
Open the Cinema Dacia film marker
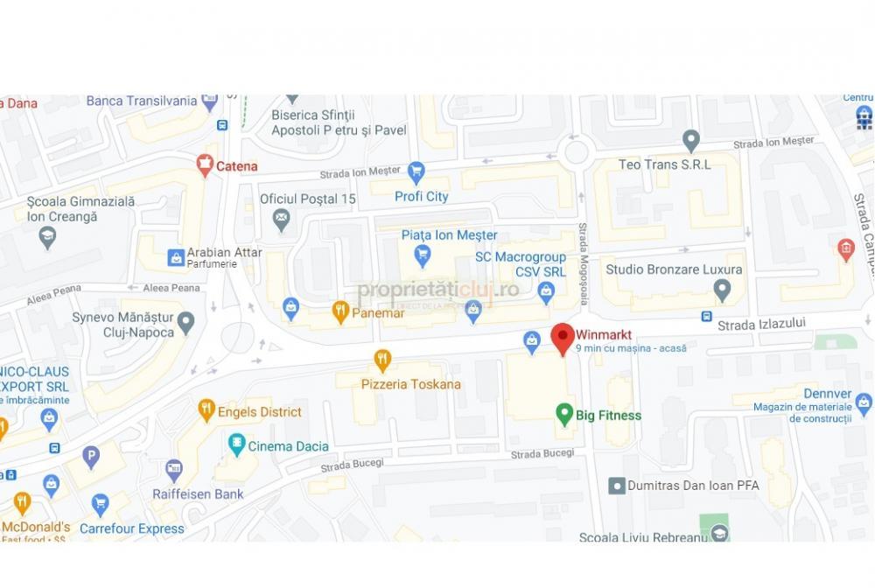pyautogui.click(x=237, y=445)
